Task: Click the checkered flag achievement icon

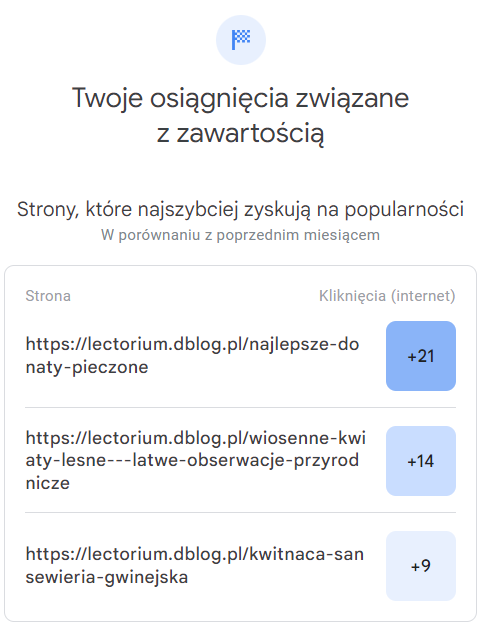Action: point(241,40)
